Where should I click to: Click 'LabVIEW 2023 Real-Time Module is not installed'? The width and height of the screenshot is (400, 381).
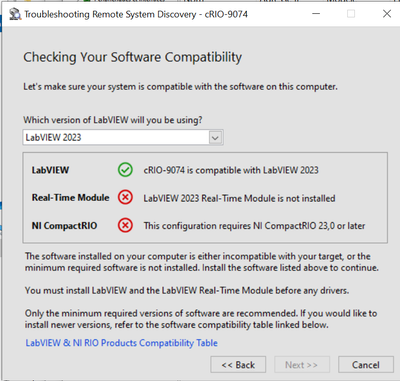click(x=239, y=198)
